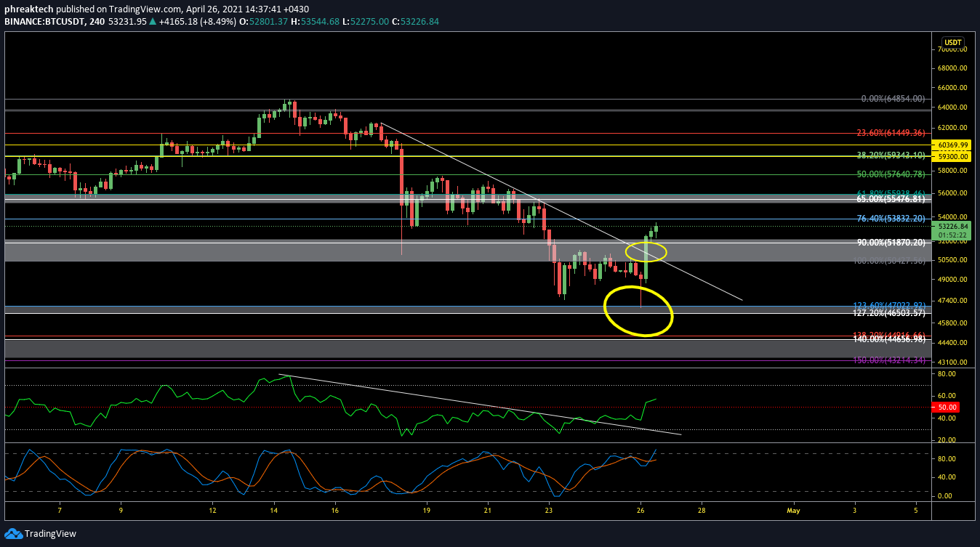Image resolution: width=980 pixels, height=547 pixels.
Task: Click the May label on the date axis
Action: coord(793,511)
